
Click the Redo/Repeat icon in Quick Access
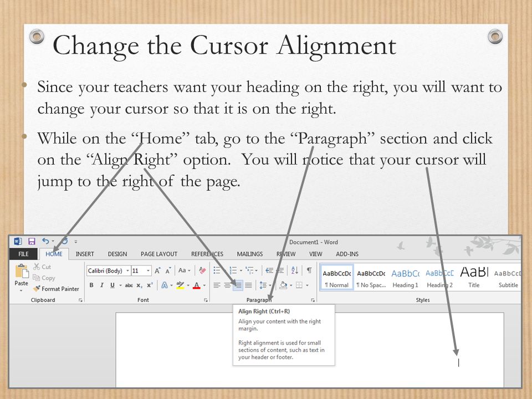click(x=64, y=241)
